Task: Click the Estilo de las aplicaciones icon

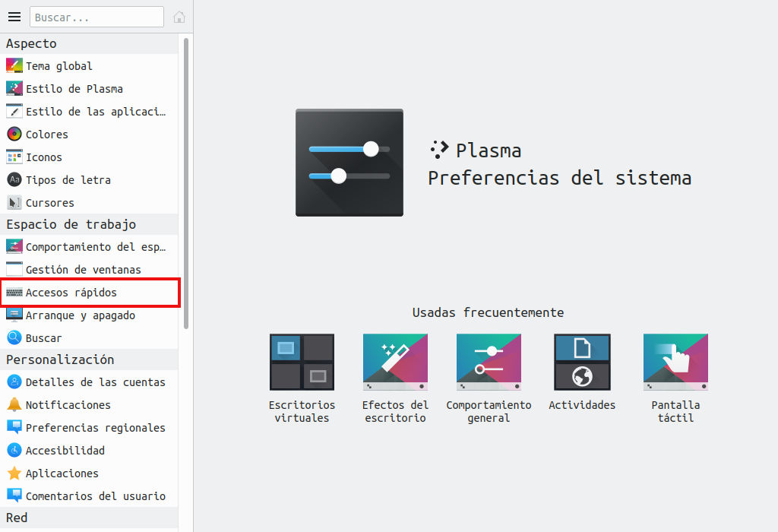Action: pyautogui.click(x=14, y=111)
